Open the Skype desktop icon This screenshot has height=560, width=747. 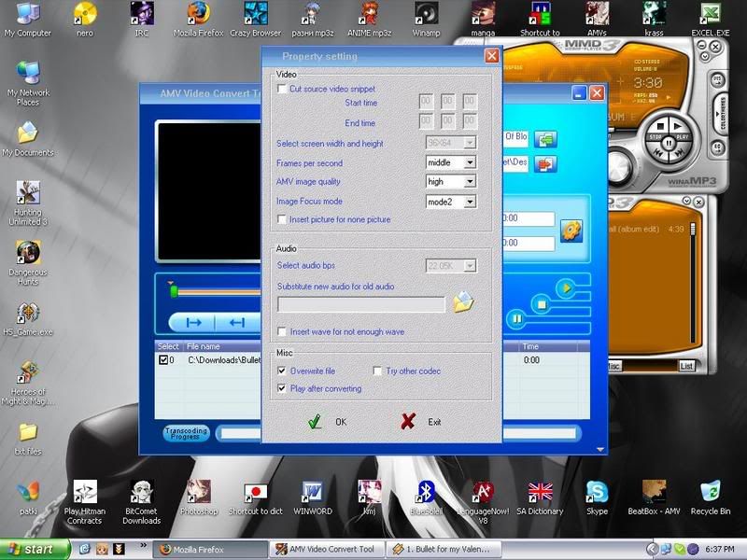click(597, 493)
